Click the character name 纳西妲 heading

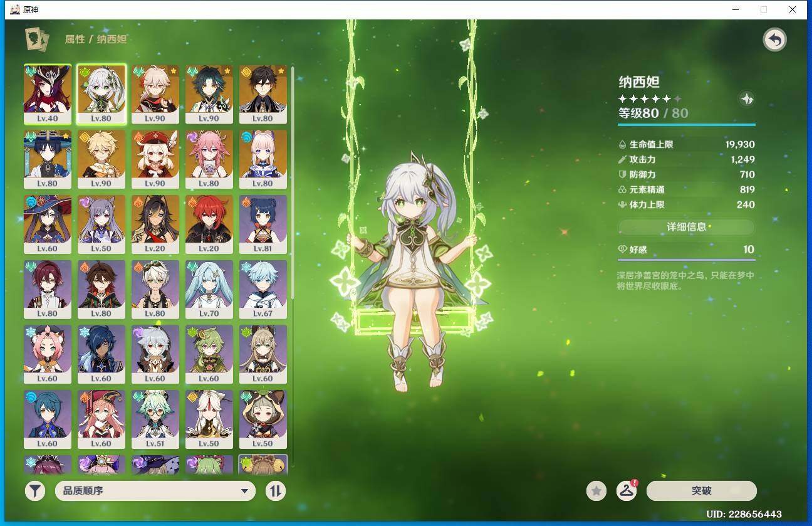click(x=639, y=82)
